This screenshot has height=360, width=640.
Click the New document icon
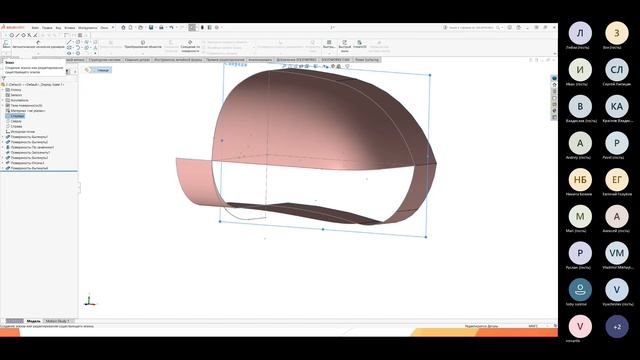pos(131,27)
